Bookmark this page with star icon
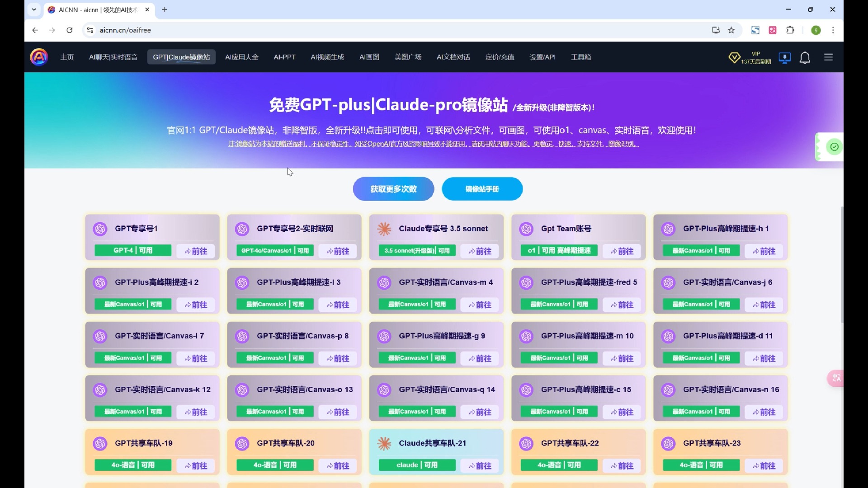 731,30
